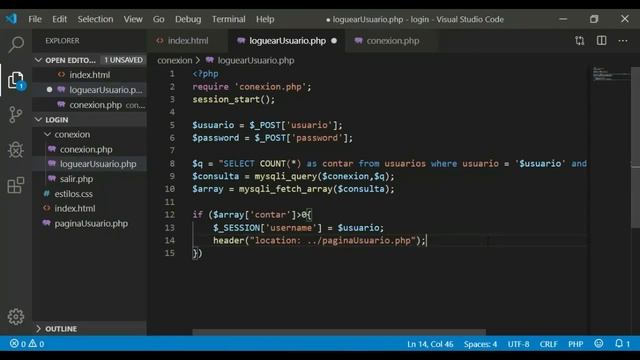The image size is (640, 360).
Task: Expand the Outline section
Action: click(38, 329)
